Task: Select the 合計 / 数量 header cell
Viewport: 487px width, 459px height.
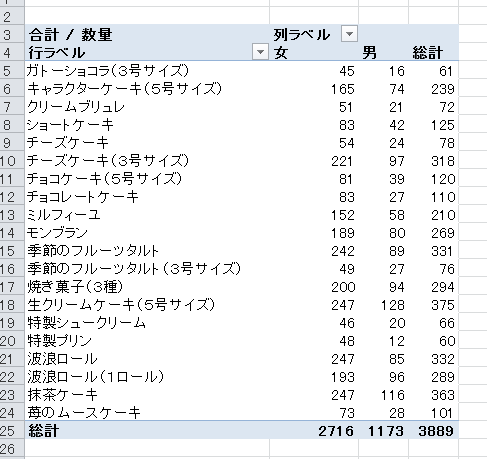Action: coord(147,34)
